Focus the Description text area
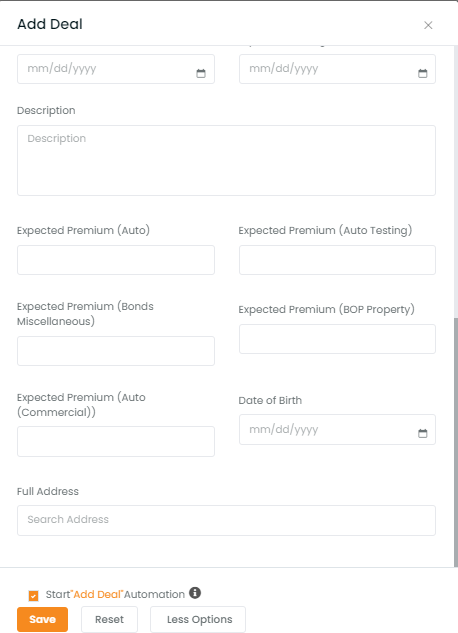The width and height of the screenshot is (458, 633). (x=226, y=161)
